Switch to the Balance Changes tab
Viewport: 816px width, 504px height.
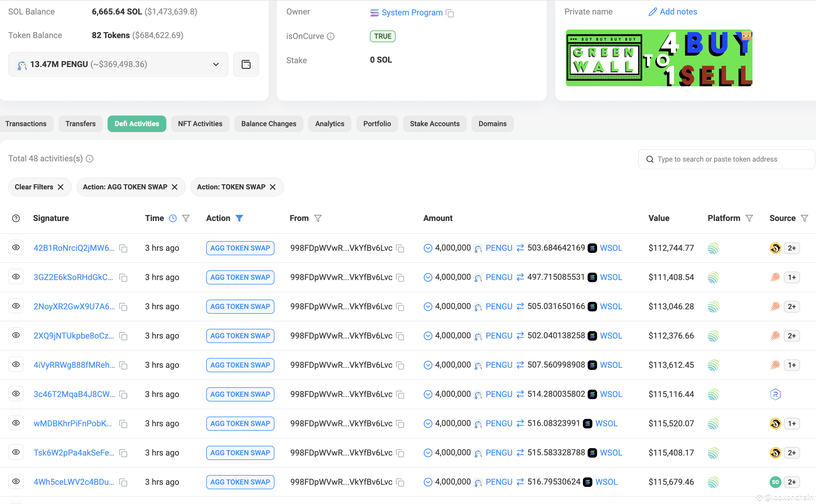click(x=269, y=124)
